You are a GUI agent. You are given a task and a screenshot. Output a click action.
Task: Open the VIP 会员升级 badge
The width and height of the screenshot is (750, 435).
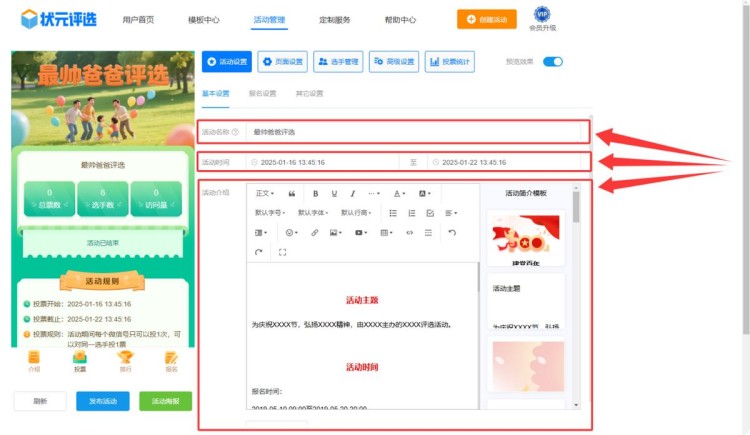point(542,18)
